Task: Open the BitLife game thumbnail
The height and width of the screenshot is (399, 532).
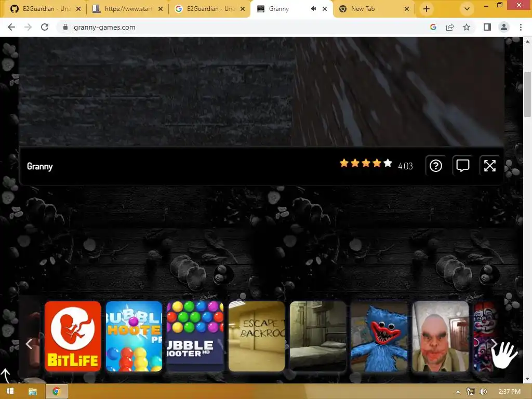Action: (x=73, y=336)
